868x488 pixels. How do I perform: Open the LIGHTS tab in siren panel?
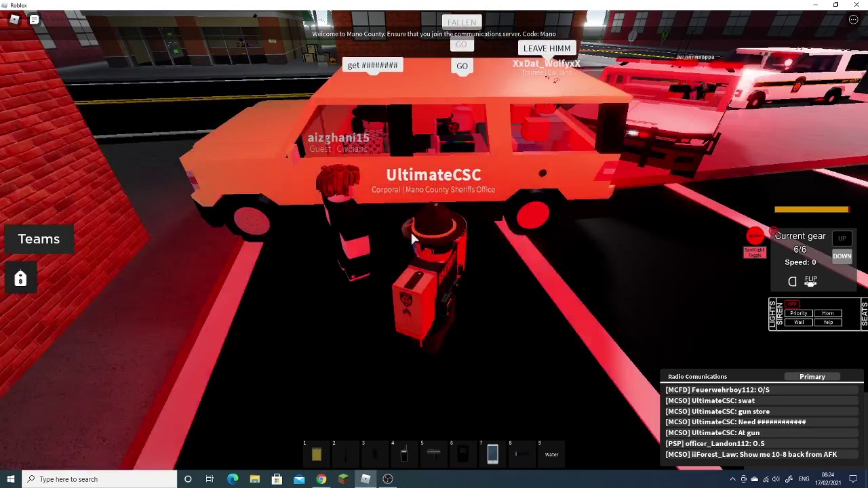tap(772, 314)
